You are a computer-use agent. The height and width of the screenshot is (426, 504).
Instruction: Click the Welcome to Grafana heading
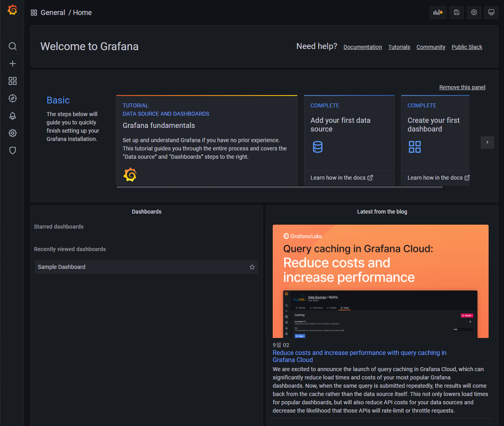tap(90, 47)
